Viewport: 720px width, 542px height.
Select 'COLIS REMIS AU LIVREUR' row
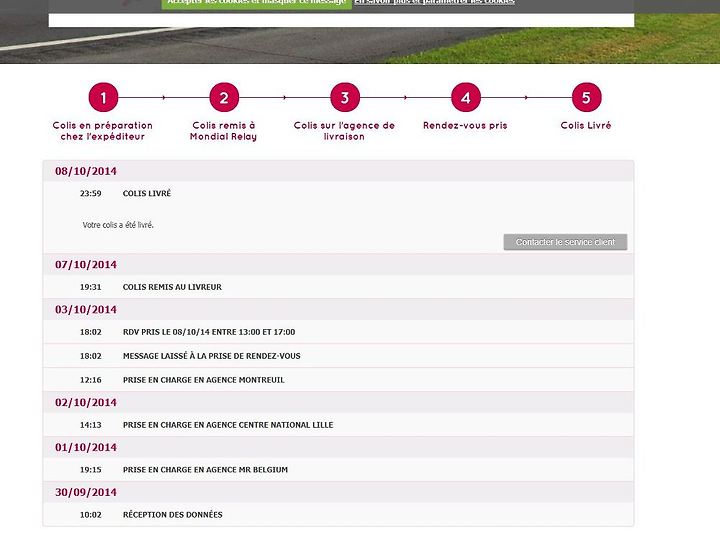338,287
